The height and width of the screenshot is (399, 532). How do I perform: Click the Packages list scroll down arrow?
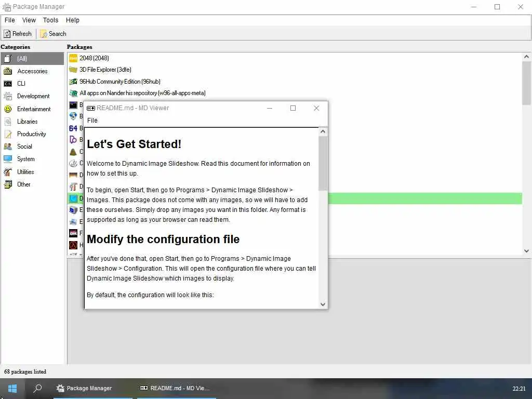[526, 251]
